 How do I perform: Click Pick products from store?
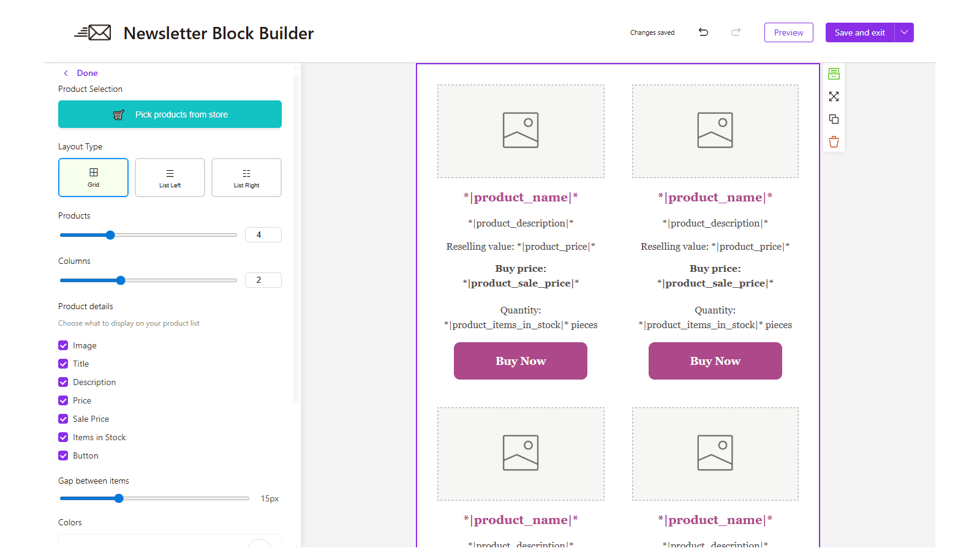coord(170,114)
